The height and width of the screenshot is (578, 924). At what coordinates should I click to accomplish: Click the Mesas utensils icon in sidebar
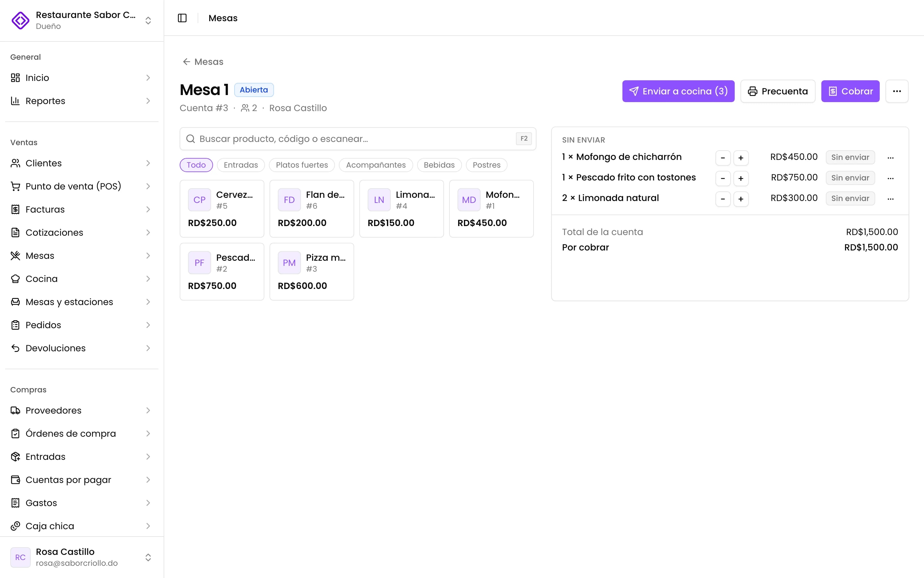[15, 256]
